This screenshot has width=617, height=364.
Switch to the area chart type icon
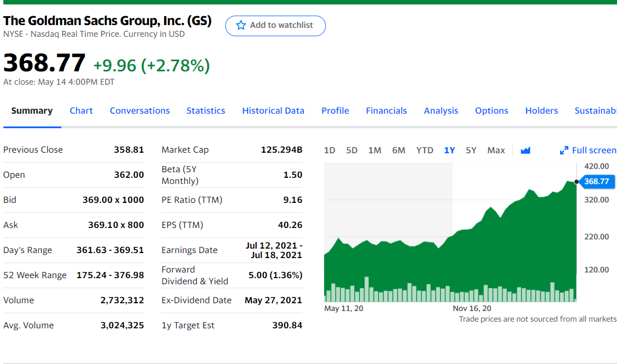(525, 150)
